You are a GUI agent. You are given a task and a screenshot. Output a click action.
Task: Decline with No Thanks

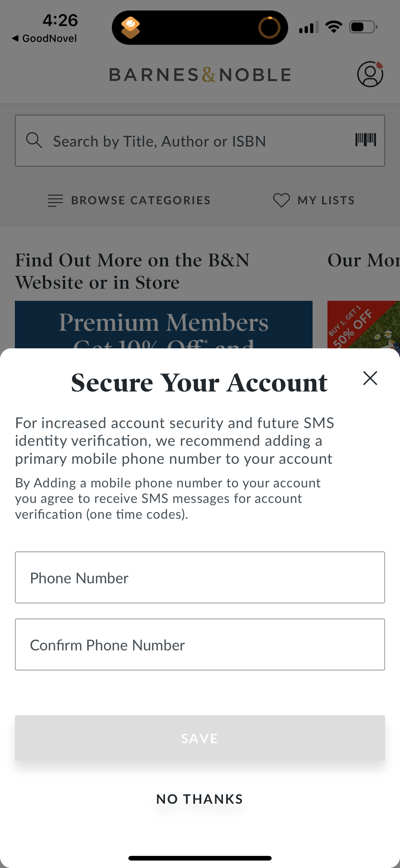pyautogui.click(x=200, y=799)
